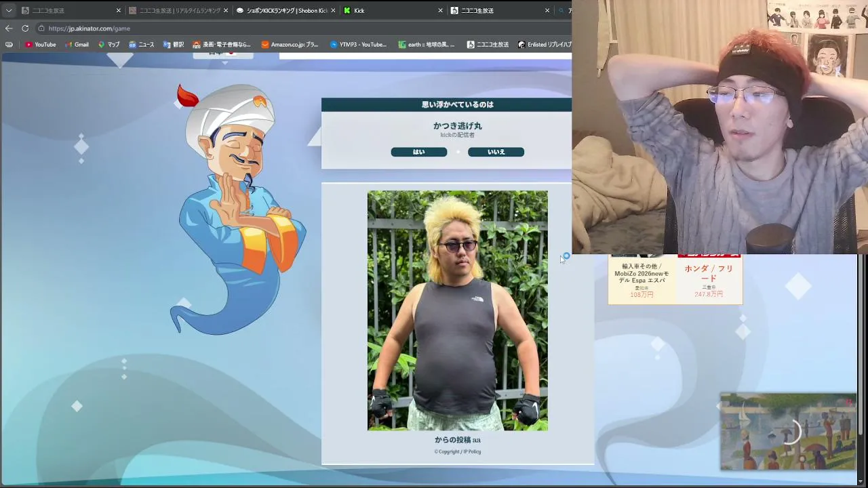Open the IP Policy link
Image resolution: width=868 pixels, height=488 pixels.
click(x=472, y=451)
